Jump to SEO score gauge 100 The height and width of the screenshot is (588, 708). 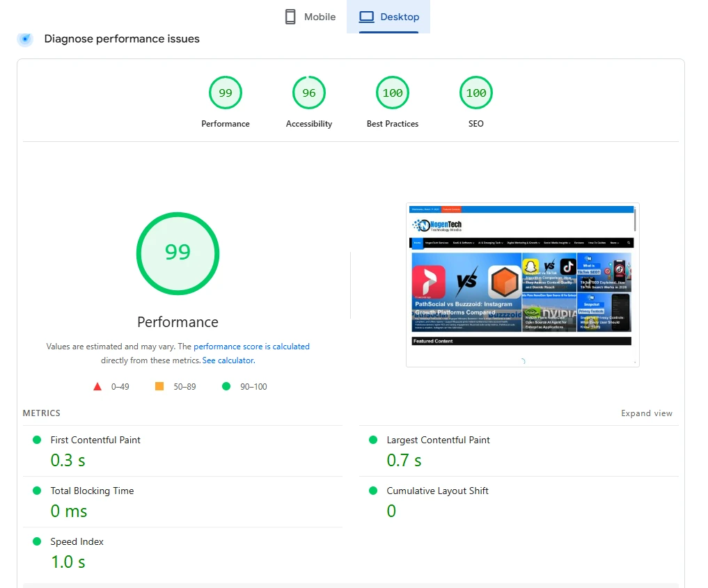476,93
